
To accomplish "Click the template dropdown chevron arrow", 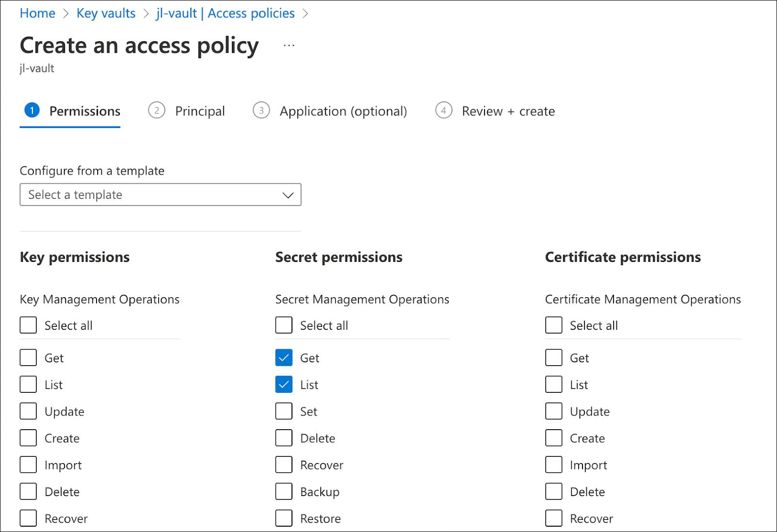I will (x=288, y=195).
